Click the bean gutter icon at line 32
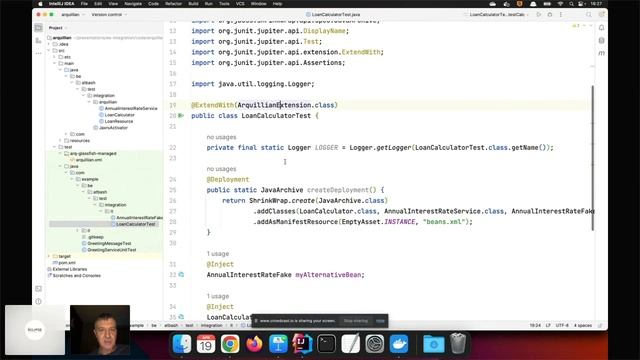 pyautogui.click(x=181, y=275)
